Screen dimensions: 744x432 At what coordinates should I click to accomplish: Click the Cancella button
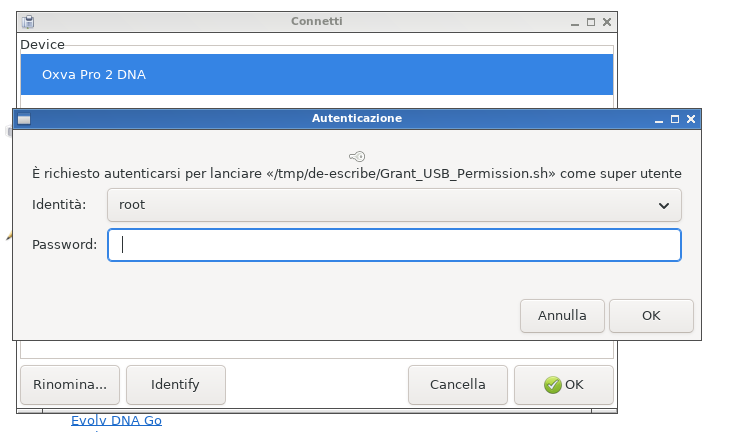(457, 384)
